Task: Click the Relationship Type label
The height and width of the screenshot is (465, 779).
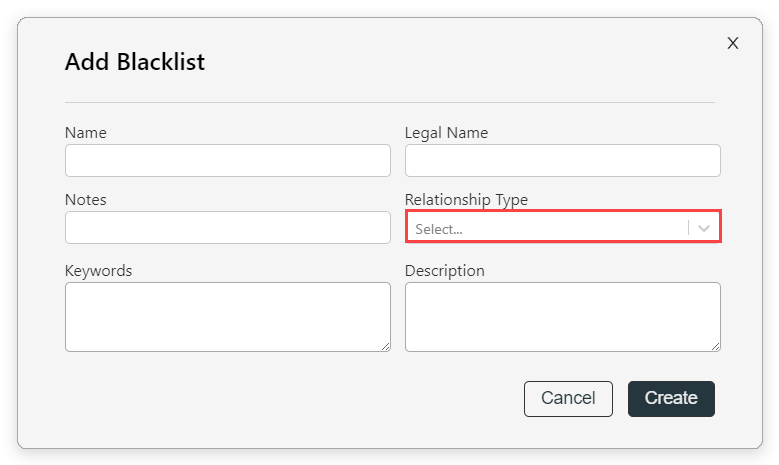Action: point(466,200)
